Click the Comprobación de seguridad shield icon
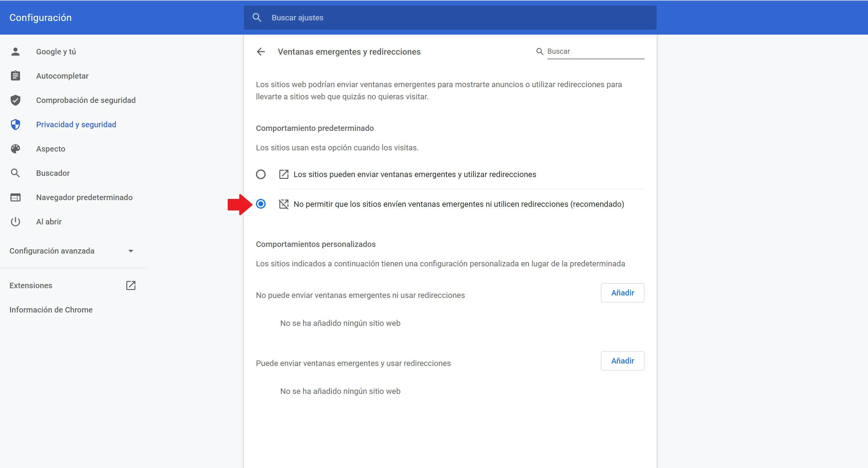The image size is (868, 468). (15, 100)
